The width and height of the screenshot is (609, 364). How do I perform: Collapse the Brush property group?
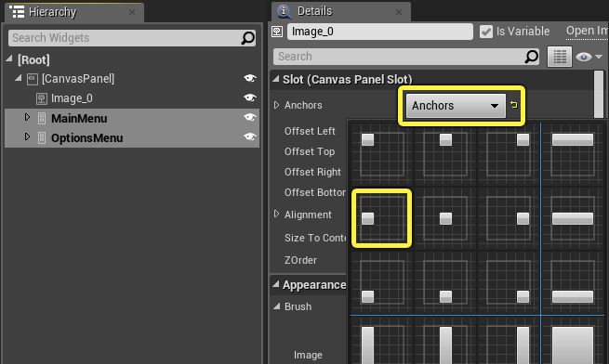click(x=276, y=306)
